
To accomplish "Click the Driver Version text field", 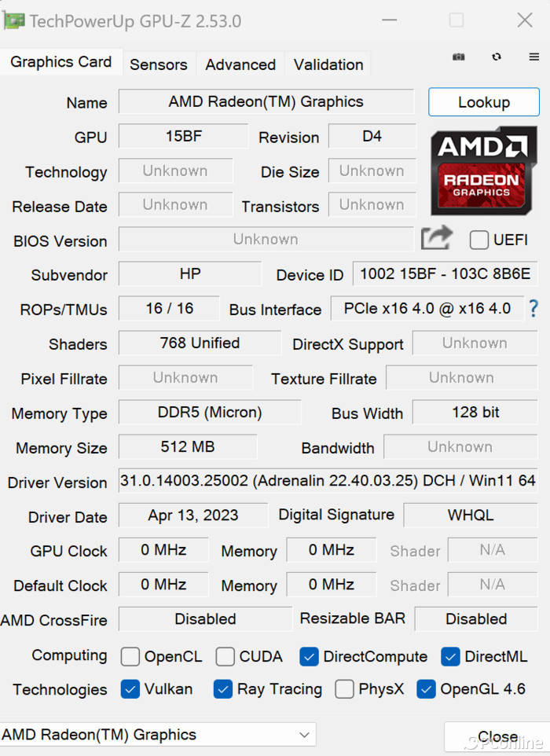I will pos(328,480).
